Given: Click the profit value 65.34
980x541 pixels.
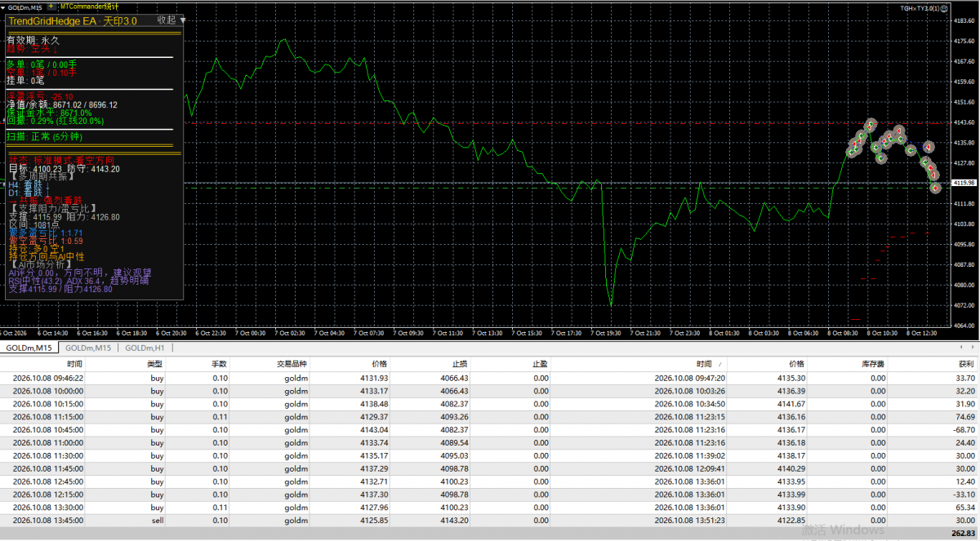Looking at the screenshot, I should point(965,507).
